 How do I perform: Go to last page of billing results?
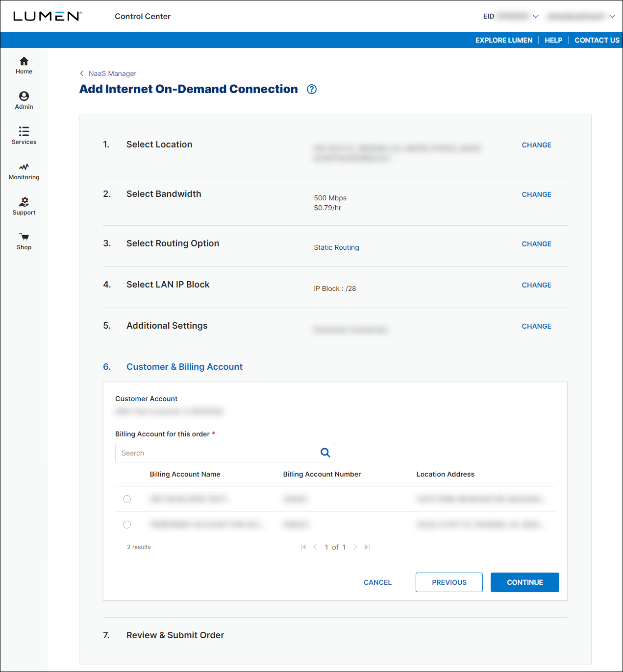tap(367, 547)
